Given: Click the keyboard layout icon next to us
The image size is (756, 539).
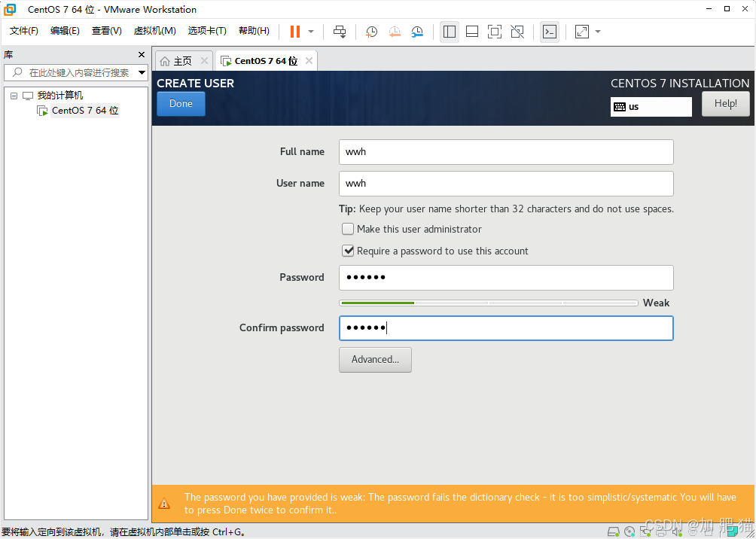Looking at the screenshot, I should coord(620,107).
